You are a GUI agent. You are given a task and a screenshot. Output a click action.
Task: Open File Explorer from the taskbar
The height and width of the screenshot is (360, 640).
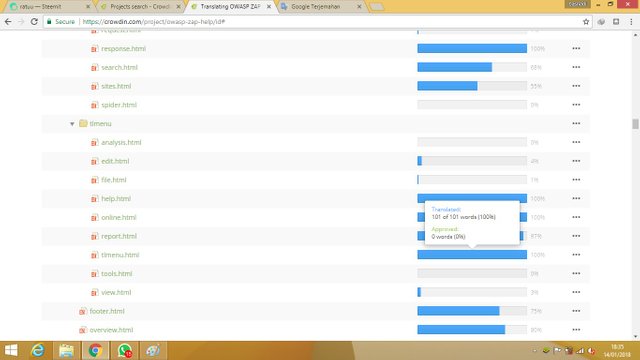[66, 351]
